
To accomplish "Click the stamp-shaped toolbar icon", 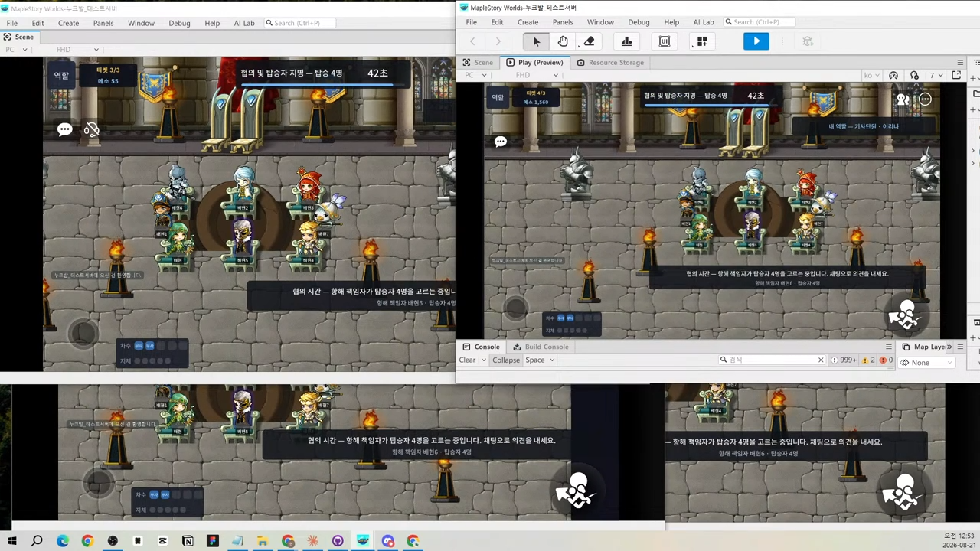I will (626, 41).
